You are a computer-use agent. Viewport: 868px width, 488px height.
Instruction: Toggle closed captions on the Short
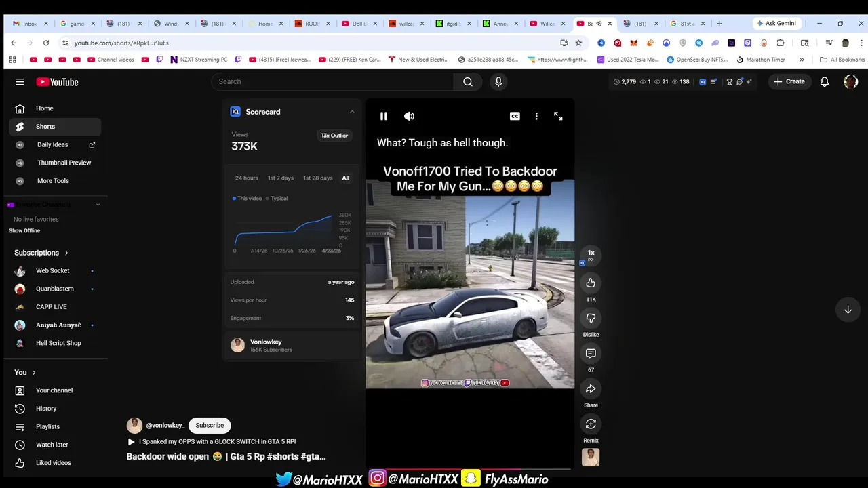[x=515, y=116]
